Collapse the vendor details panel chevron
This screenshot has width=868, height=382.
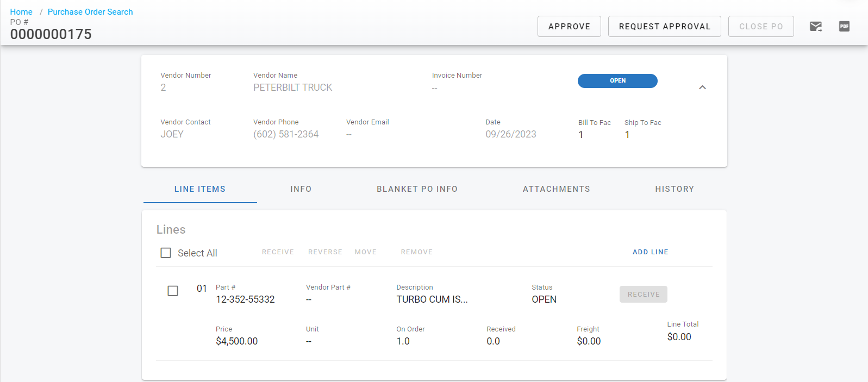(702, 87)
